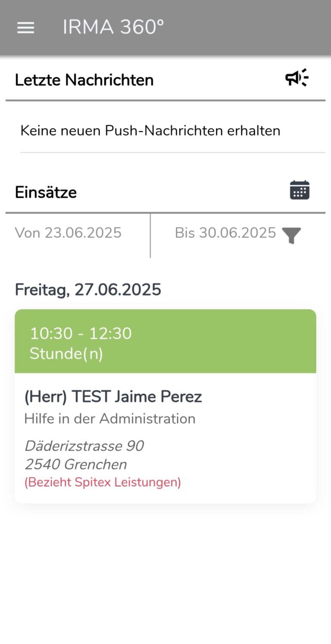Open the hamburger navigation menu
Viewport: 331px width, 644px height.
(26, 28)
